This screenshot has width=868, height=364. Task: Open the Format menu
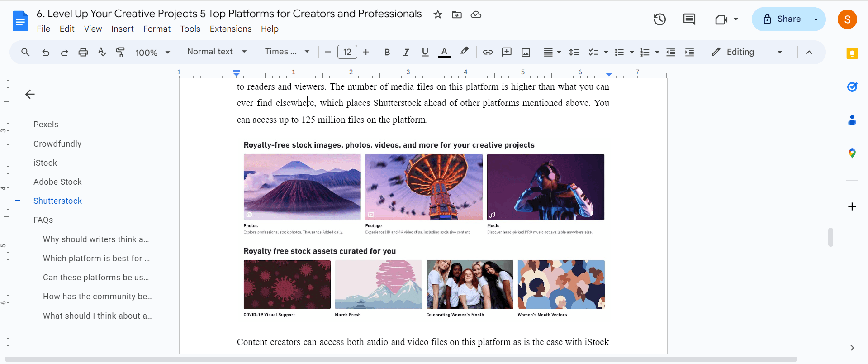point(157,29)
